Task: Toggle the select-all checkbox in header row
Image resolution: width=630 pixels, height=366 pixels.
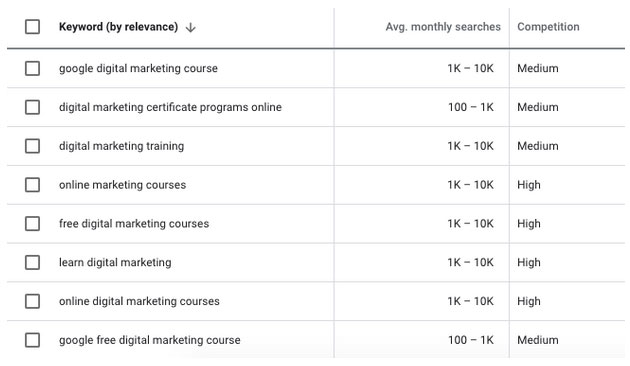Action: point(32,27)
